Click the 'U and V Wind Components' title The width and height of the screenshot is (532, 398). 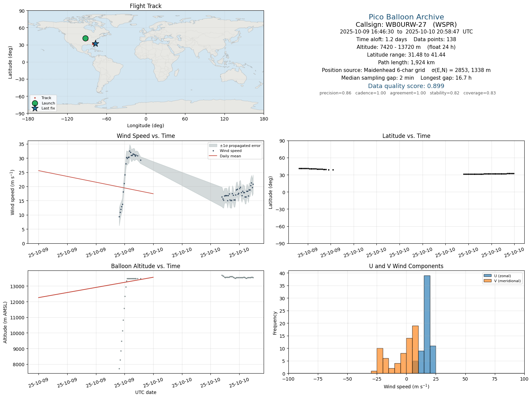(x=406, y=266)
